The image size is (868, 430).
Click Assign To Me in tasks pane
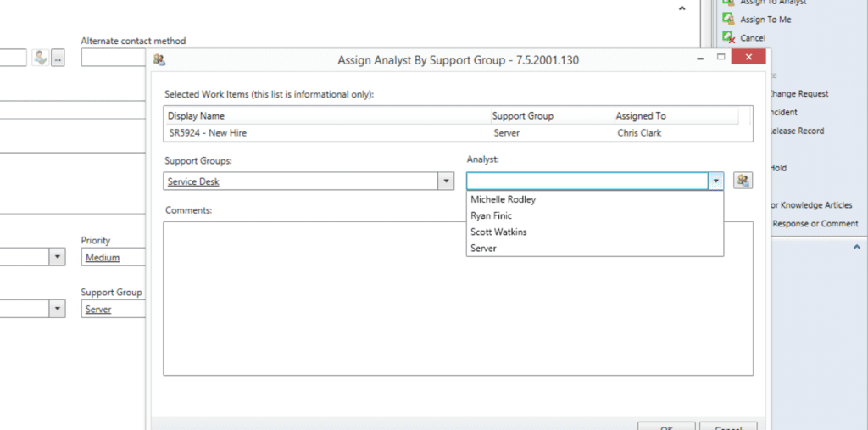[765, 20]
